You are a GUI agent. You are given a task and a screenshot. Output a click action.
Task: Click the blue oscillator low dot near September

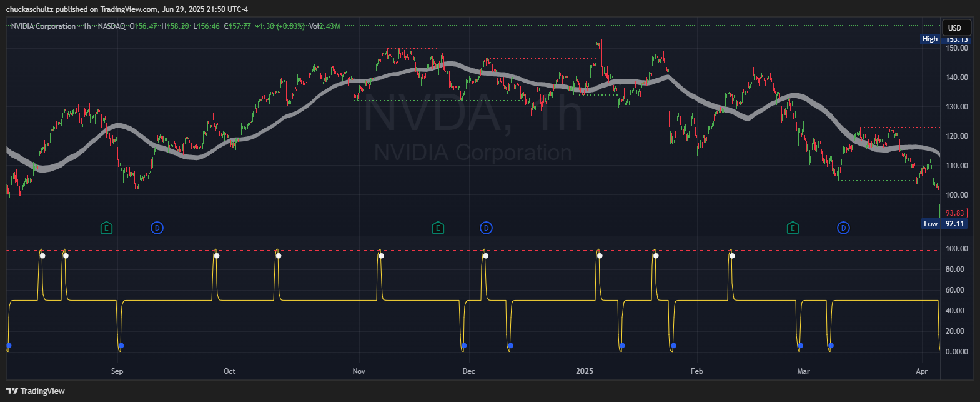pos(121,346)
